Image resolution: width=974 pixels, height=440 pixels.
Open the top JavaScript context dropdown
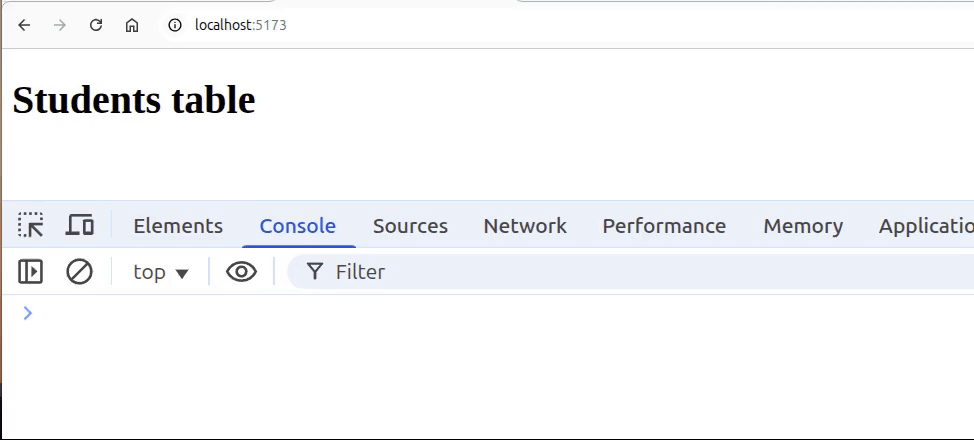[x=161, y=272]
